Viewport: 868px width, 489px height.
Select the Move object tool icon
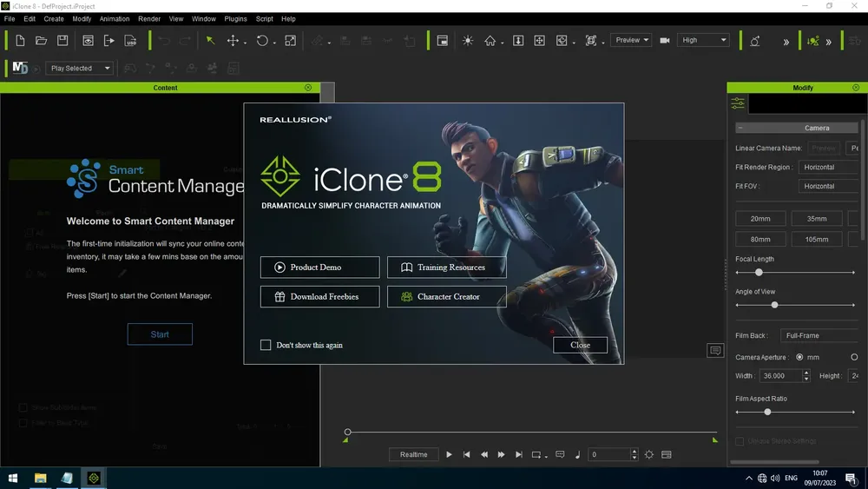point(233,41)
